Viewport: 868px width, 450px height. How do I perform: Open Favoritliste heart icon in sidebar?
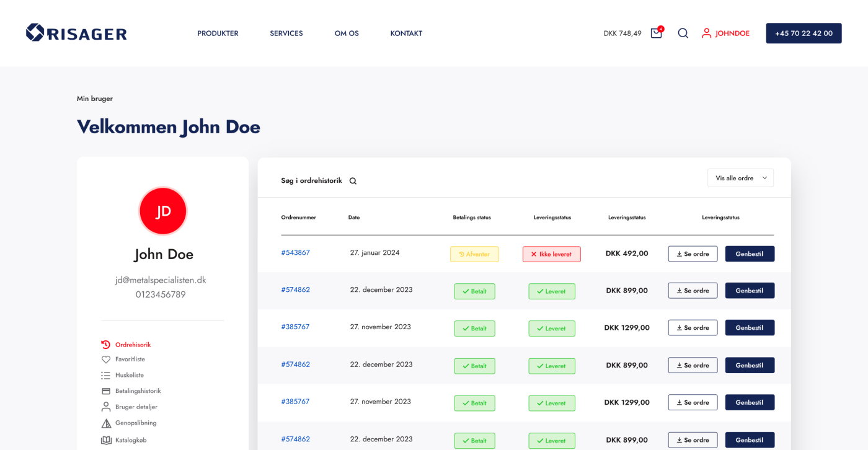point(106,360)
